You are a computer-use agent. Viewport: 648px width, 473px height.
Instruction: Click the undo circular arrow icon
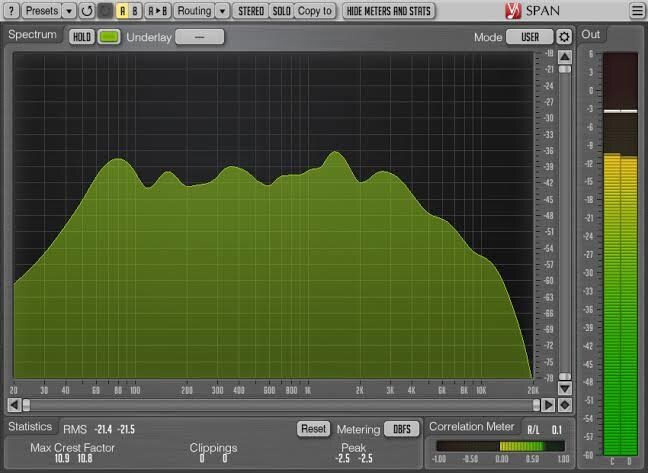point(87,11)
